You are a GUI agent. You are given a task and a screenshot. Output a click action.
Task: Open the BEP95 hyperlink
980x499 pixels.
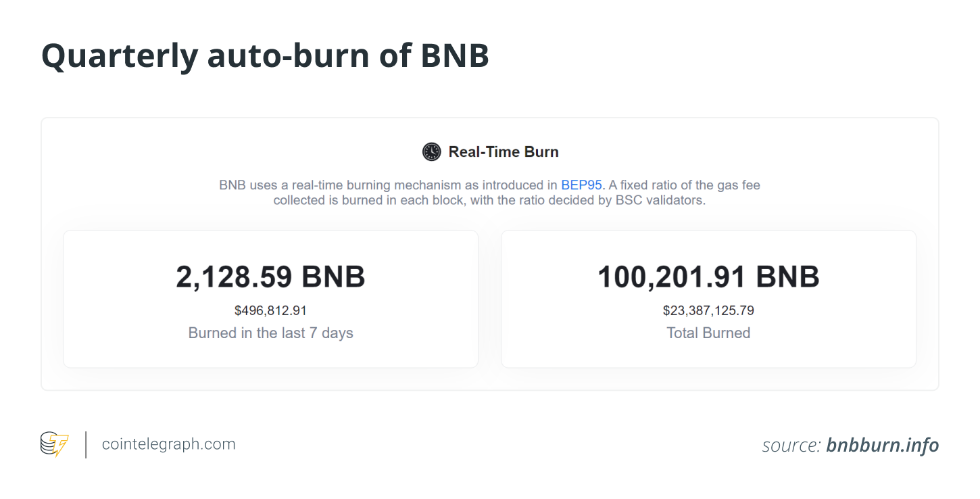click(x=581, y=185)
